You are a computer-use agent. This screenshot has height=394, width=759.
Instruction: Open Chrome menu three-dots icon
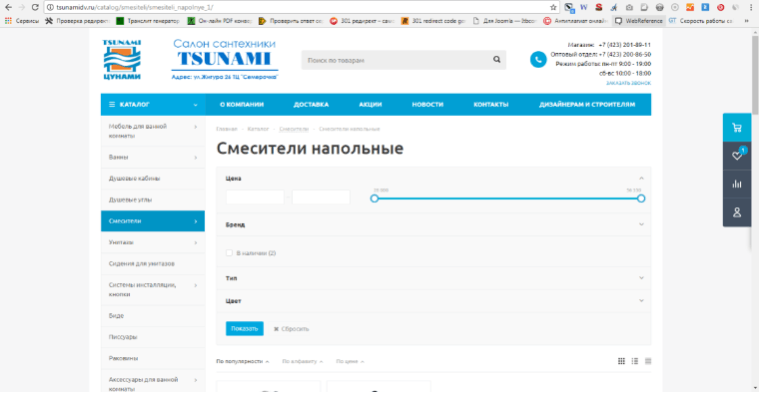[x=751, y=7]
